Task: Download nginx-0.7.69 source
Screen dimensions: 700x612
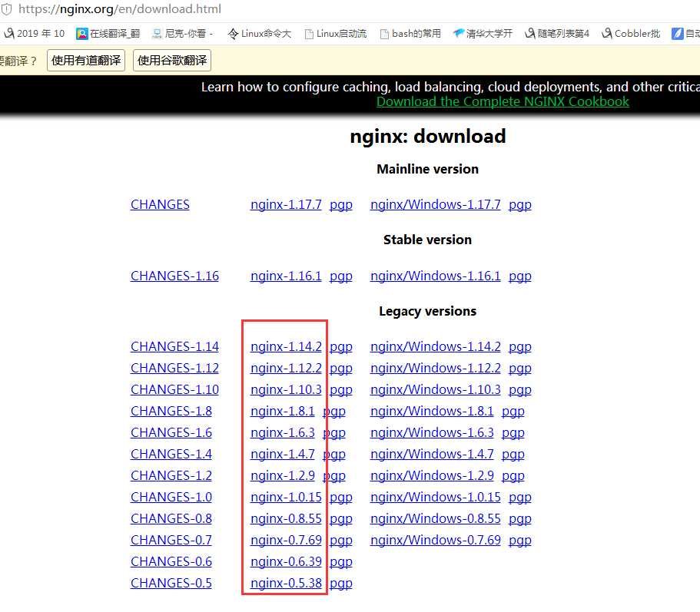Action: click(286, 540)
